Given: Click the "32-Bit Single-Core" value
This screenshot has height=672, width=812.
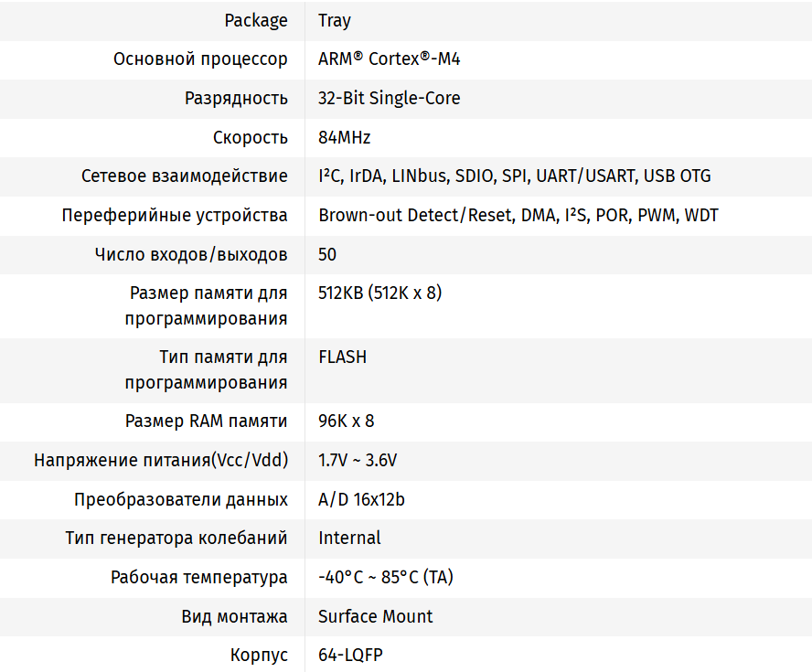Looking at the screenshot, I should [390, 98].
